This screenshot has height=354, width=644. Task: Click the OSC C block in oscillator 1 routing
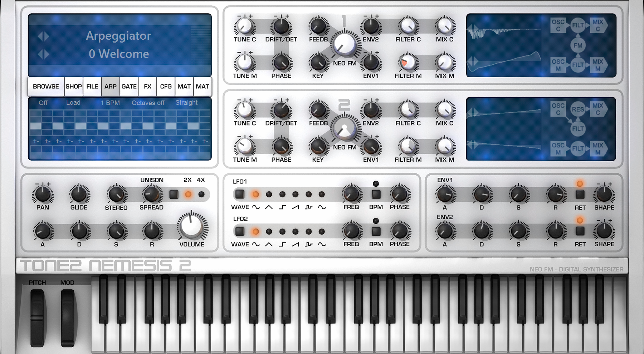[558, 25]
